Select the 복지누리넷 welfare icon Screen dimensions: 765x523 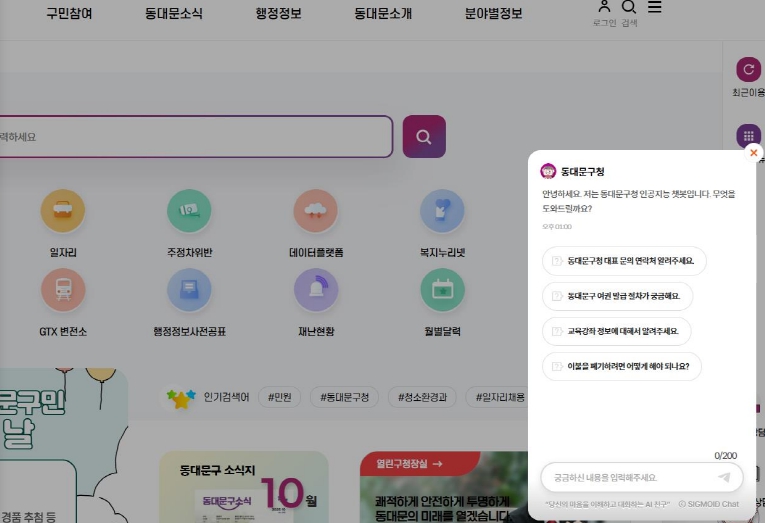tap(442, 211)
